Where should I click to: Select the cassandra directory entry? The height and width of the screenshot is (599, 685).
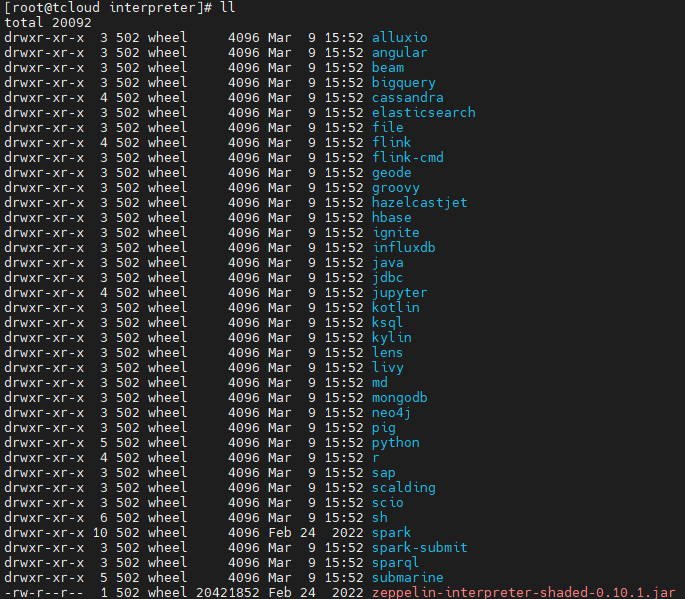(x=407, y=97)
